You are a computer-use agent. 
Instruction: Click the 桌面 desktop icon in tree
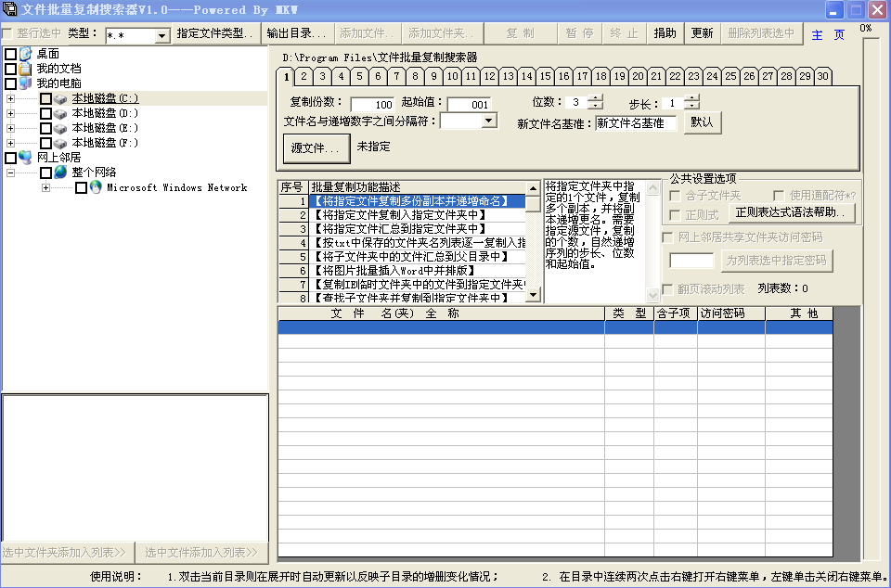[25, 54]
